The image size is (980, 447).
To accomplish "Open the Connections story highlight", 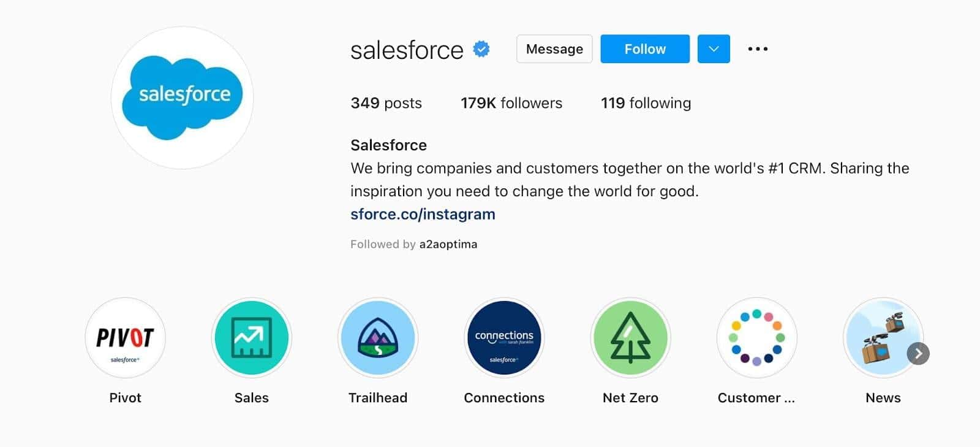I will pos(504,338).
